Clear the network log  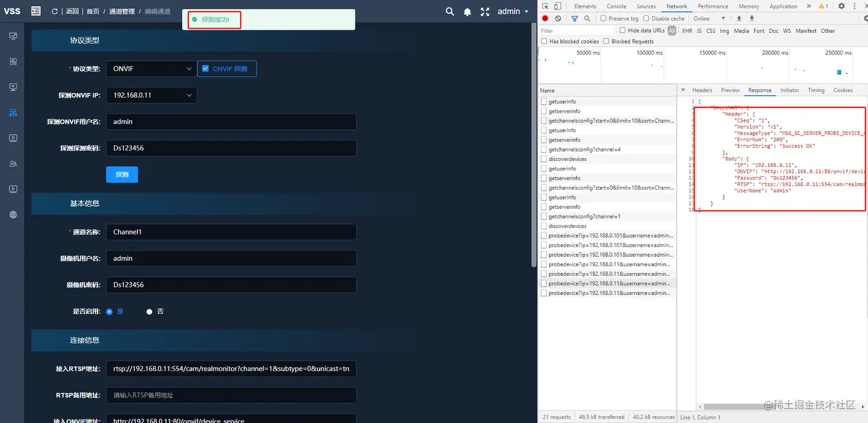558,18
